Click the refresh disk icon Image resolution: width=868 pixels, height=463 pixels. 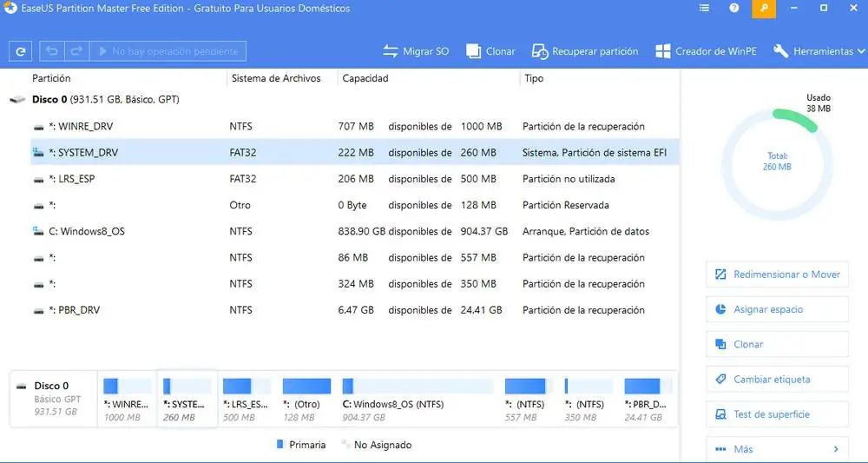[21, 51]
